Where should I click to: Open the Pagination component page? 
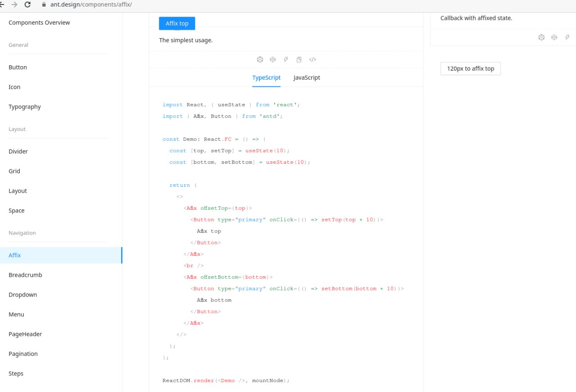(23, 354)
